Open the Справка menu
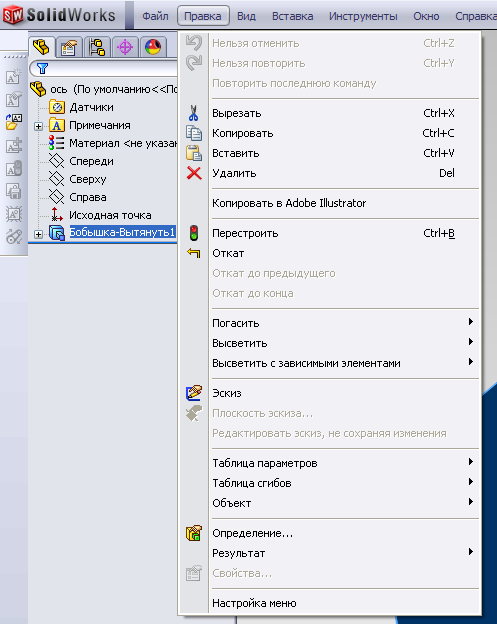 [475, 16]
